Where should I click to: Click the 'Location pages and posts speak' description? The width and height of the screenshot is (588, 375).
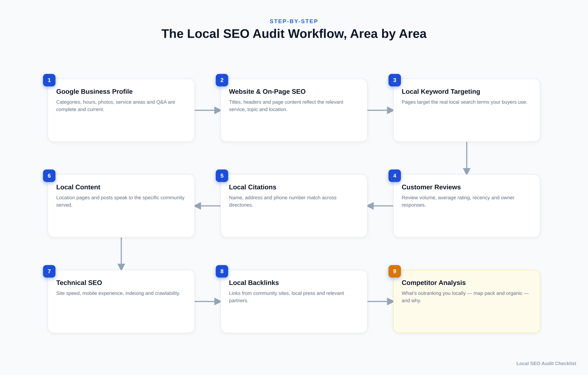pyautogui.click(x=120, y=201)
